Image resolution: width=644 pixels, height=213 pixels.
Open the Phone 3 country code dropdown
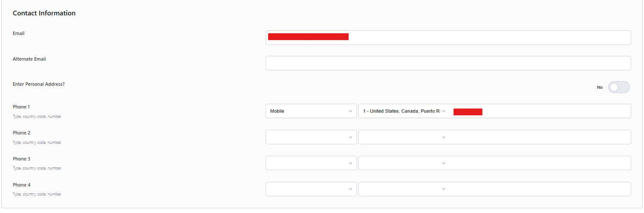404,163
